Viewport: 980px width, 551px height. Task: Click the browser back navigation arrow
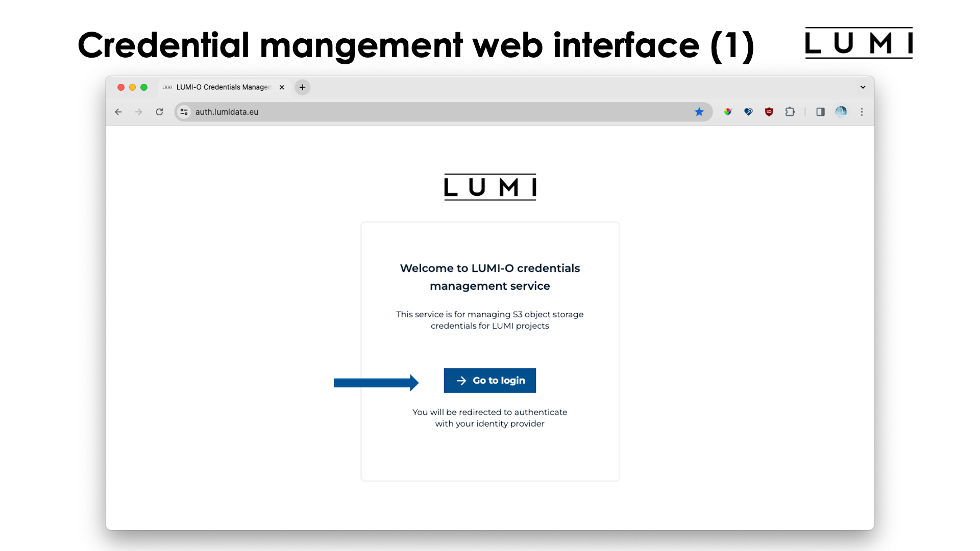click(x=119, y=112)
